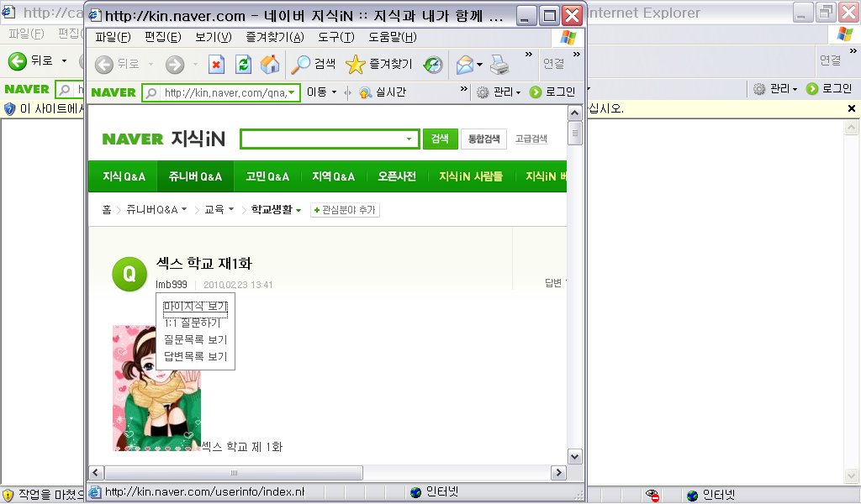Switch to the 지식 Q&A tab

click(x=124, y=176)
